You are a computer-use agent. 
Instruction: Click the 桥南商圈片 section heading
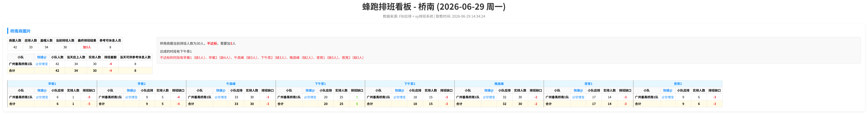[20, 31]
